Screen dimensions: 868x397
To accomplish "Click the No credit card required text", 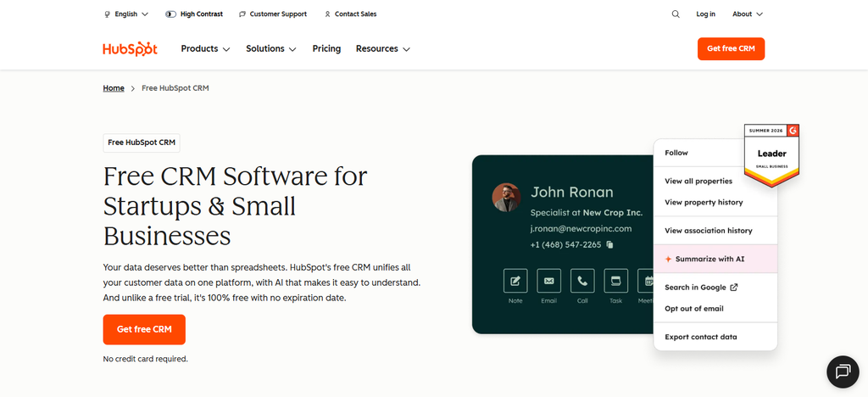I will click(146, 359).
